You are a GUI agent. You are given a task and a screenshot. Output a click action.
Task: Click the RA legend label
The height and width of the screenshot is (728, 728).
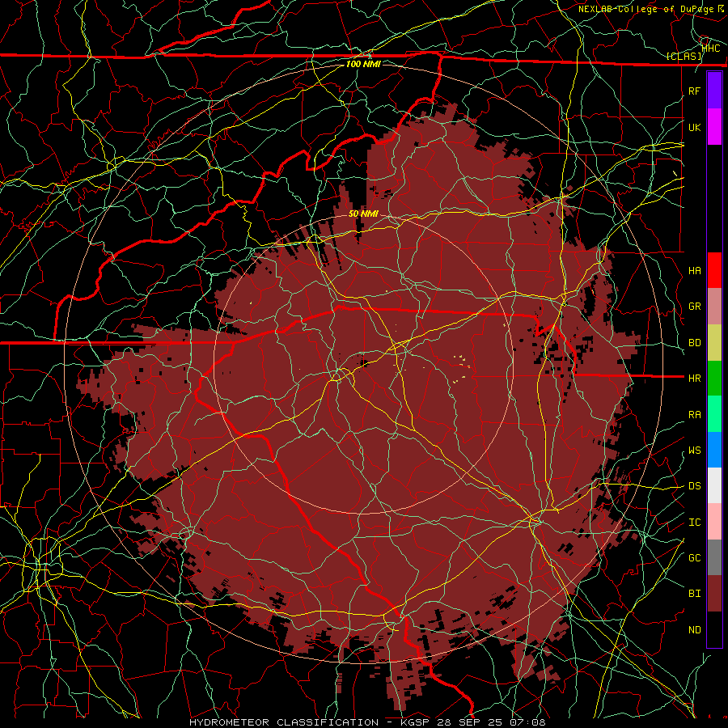[694, 414]
